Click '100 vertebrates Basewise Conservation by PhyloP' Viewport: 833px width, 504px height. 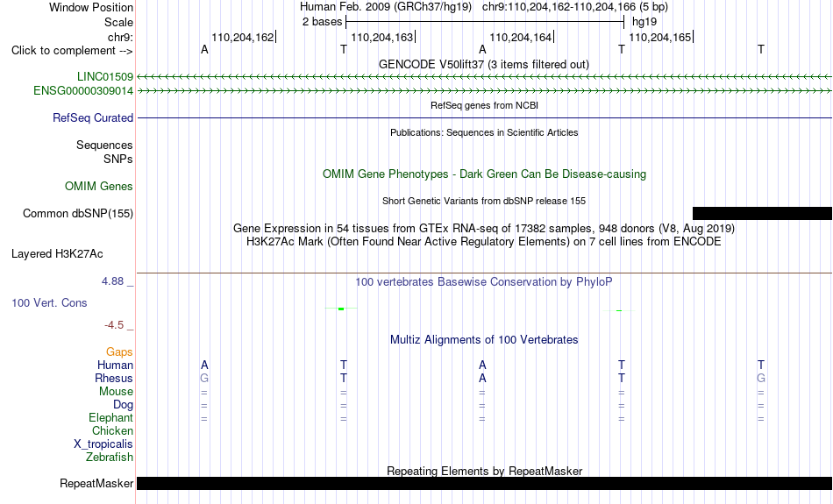coord(484,282)
